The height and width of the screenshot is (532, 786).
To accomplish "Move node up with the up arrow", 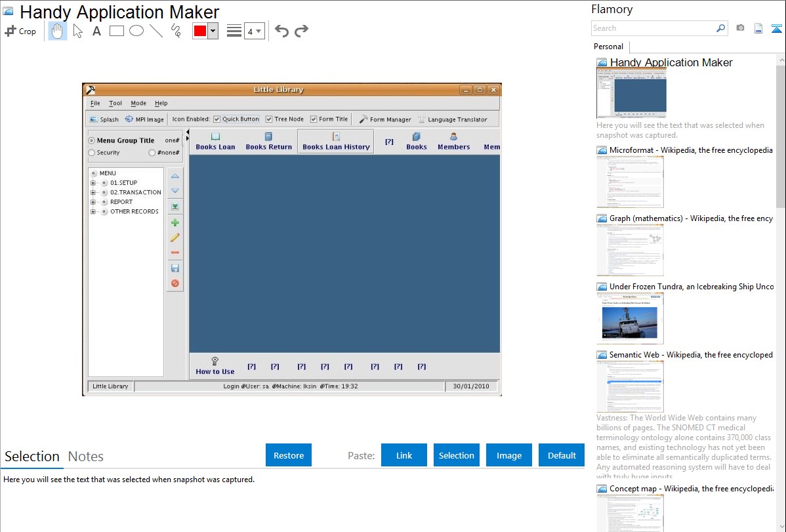I will point(175,176).
